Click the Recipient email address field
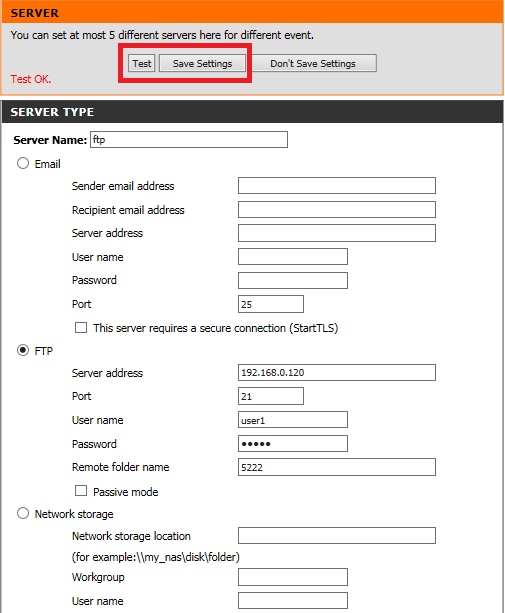 (x=337, y=210)
